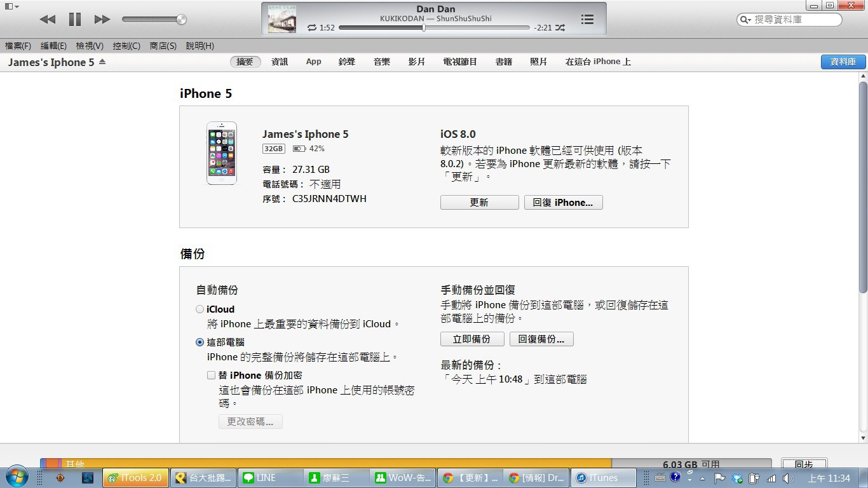Switch to the 影片 tab
This screenshot has width=868, height=488.
(417, 62)
